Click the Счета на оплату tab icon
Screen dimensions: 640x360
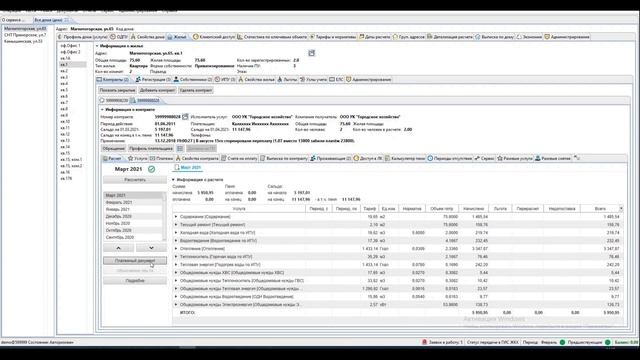tap(224, 158)
